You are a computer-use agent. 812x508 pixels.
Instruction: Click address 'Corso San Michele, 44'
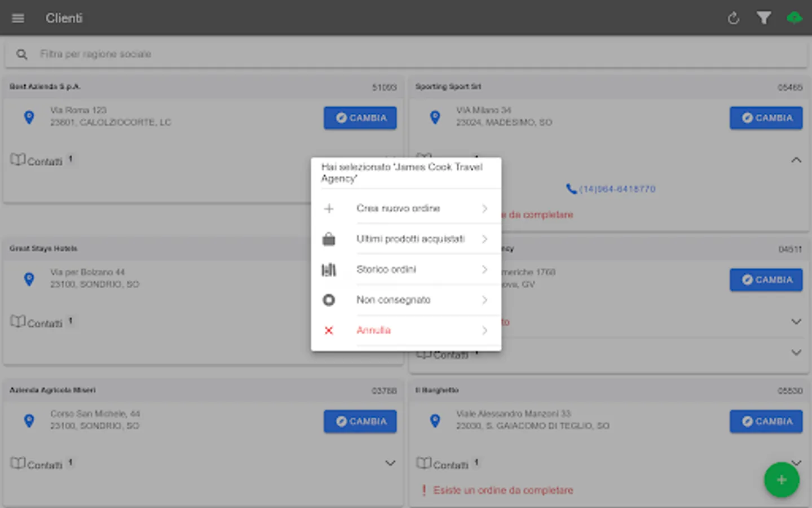[x=95, y=414]
